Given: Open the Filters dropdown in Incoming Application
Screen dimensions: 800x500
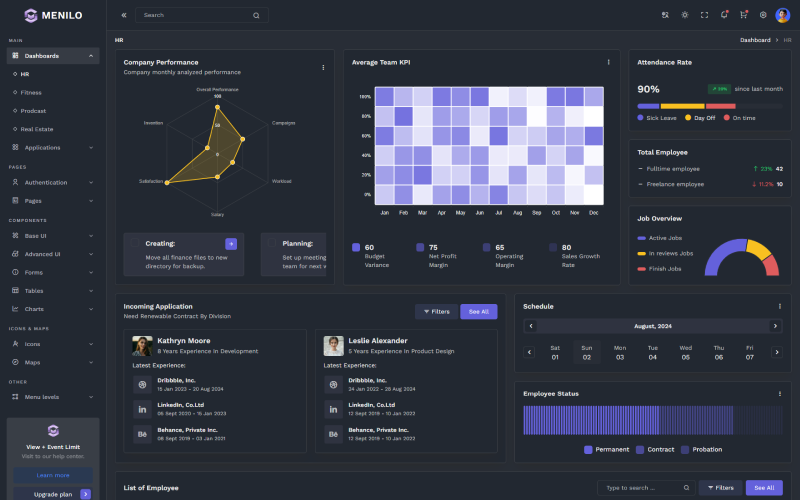Looking at the screenshot, I should (436, 311).
